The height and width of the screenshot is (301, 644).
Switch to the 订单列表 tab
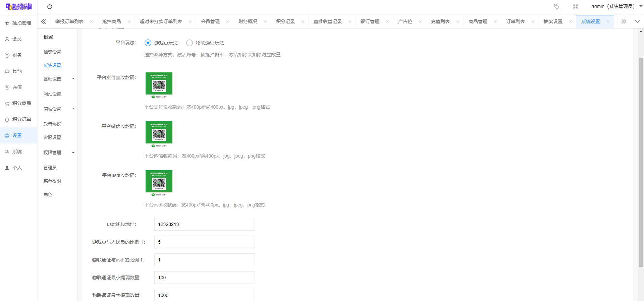point(516,21)
